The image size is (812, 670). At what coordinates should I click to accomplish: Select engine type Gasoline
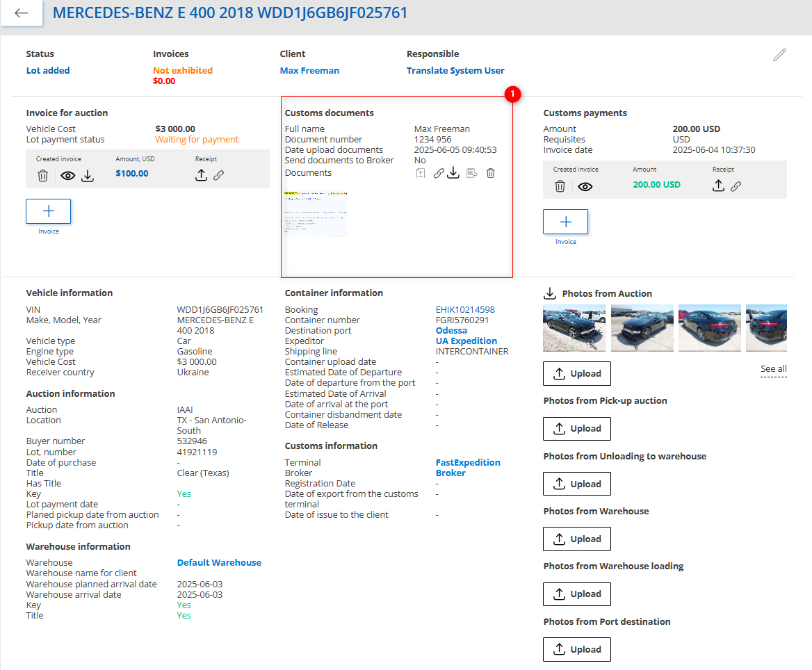(195, 352)
